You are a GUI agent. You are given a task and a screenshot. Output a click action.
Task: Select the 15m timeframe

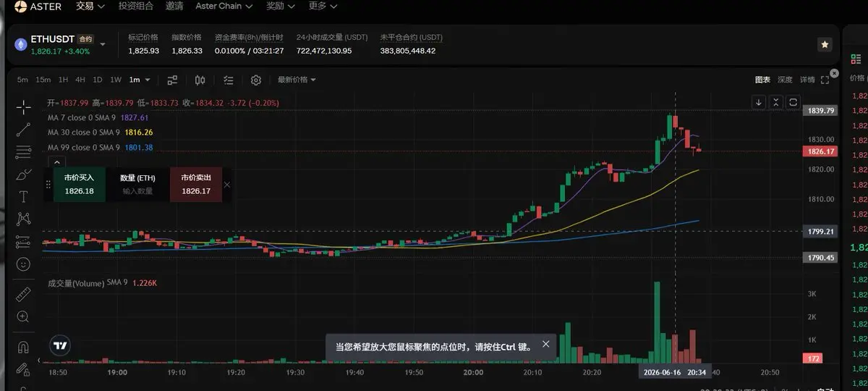coord(43,80)
